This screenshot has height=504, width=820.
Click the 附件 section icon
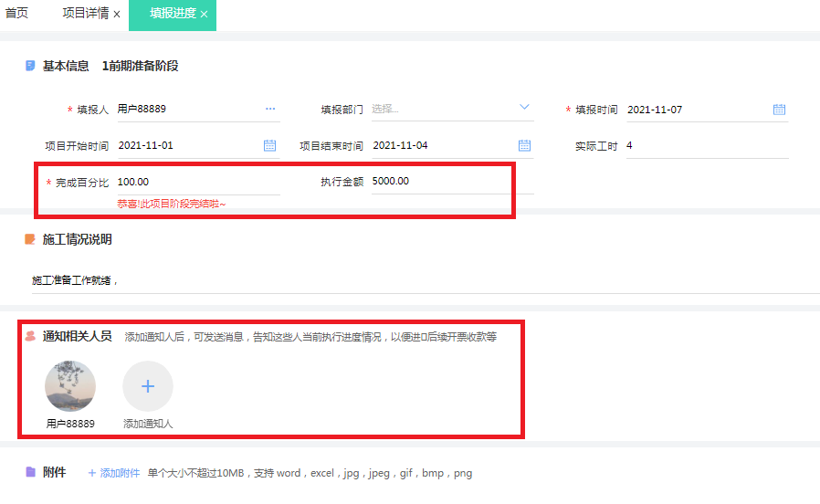(x=30, y=472)
